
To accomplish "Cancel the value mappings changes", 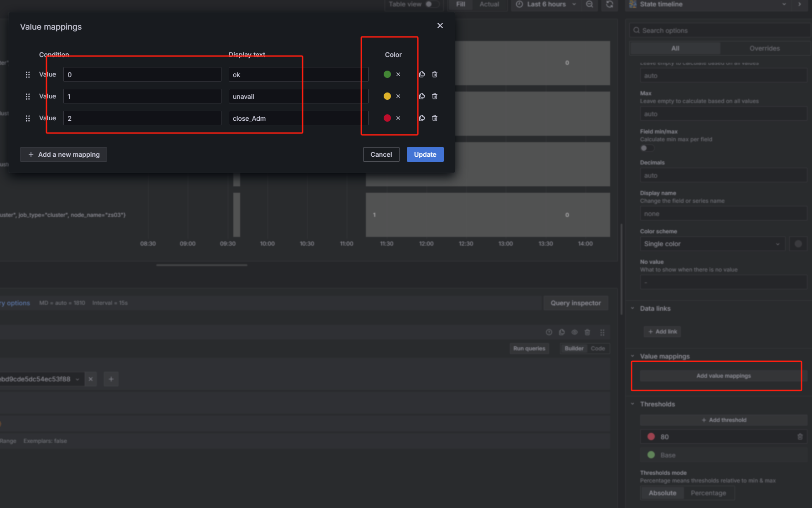I will tap(381, 154).
